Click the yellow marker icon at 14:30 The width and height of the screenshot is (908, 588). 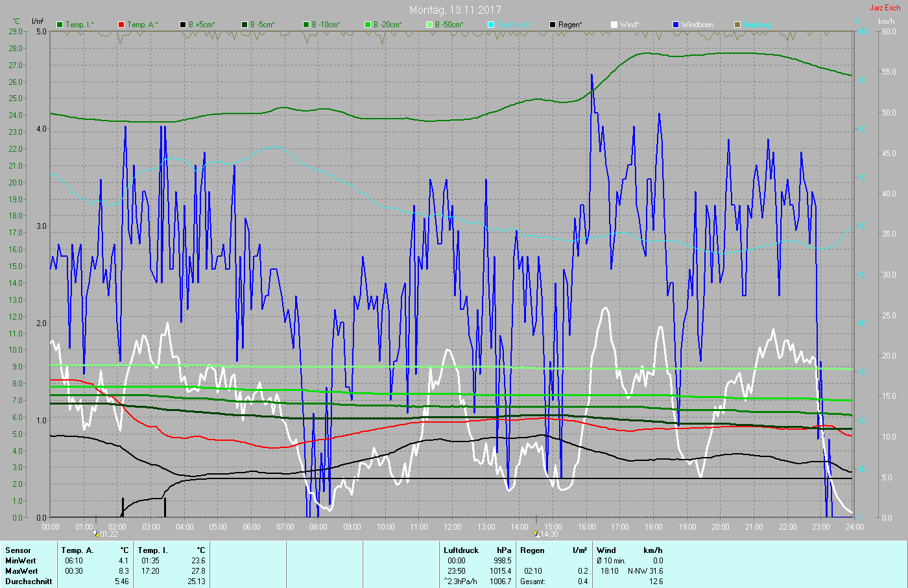click(x=536, y=534)
